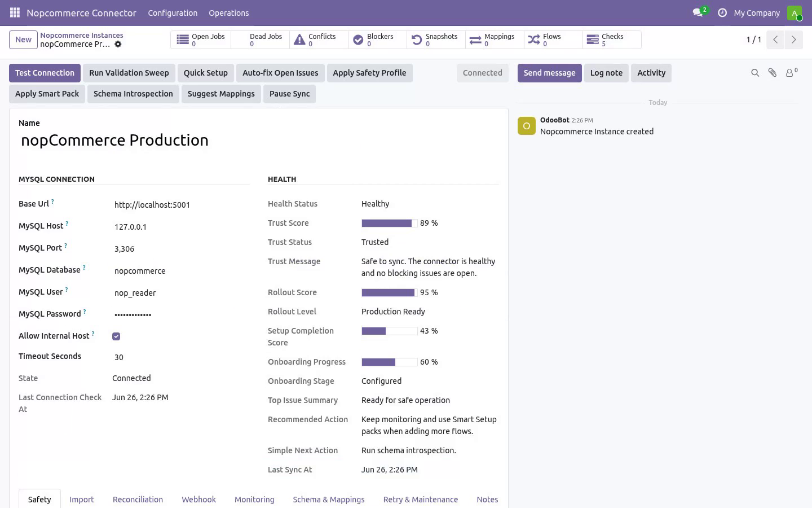Click the Rollout Score progress bar
Image resolution: width=812 pixels, height=508 pixels.
(390, 293)
